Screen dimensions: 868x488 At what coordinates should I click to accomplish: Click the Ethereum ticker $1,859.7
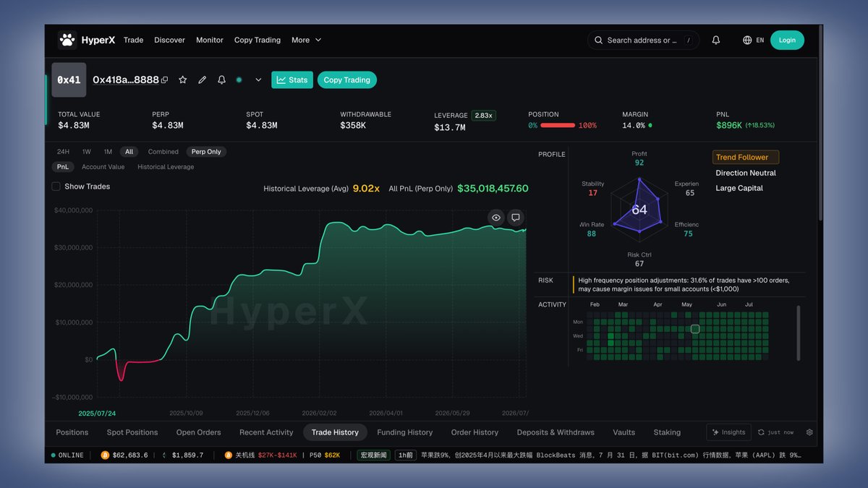[184, 455]
